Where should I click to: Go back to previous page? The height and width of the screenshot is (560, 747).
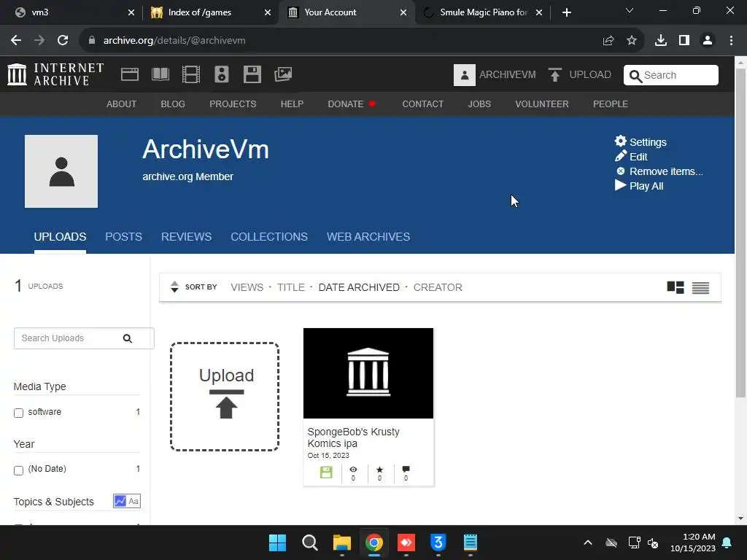[16, 41]
